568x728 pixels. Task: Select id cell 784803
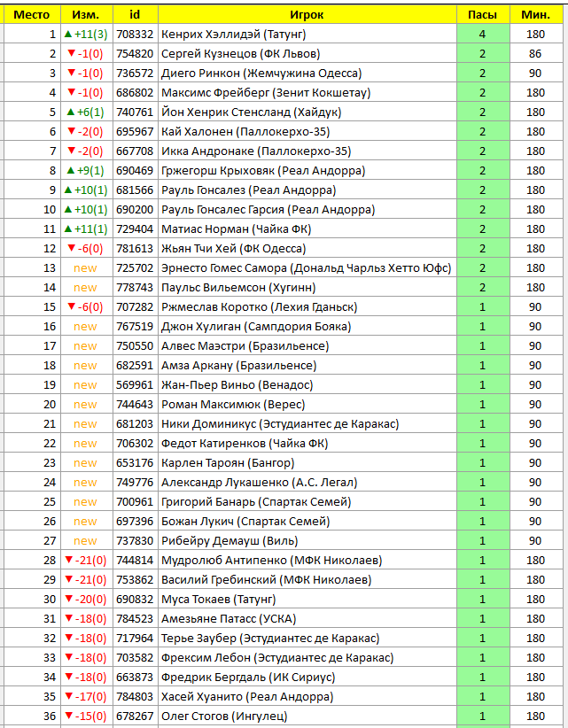pos(135,697)
